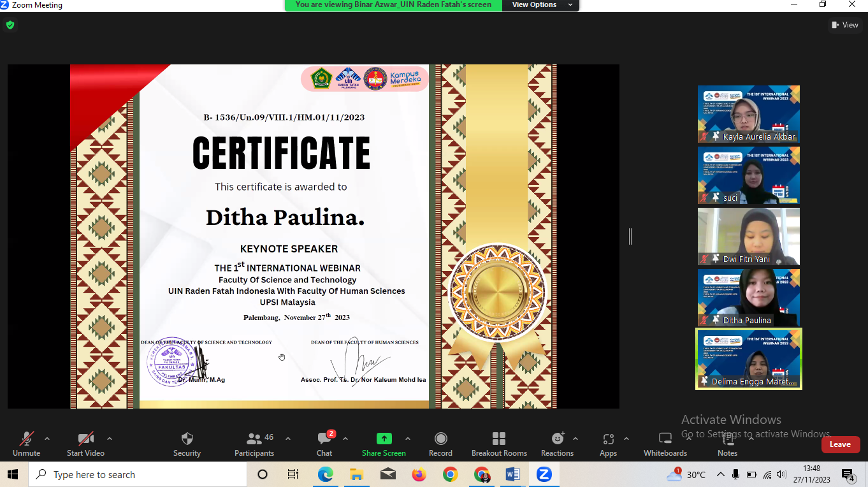Select Delima Engga Maret's video thumbnail
Image resolution: width=868 pixels, height=487 pixels.
tap(748, 359)
